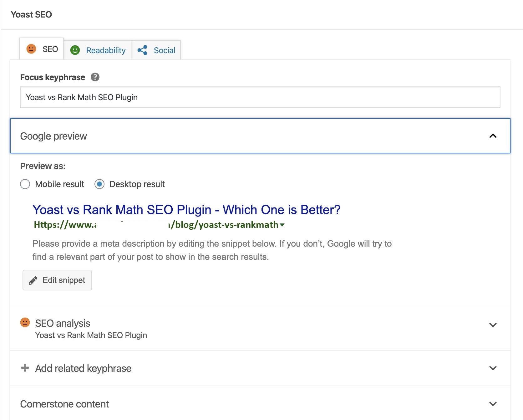The height and width of the screenshot is (420, 523).
Task: Click the plus icon for Add related keyphrase
Action: click(x=25, y=368)
